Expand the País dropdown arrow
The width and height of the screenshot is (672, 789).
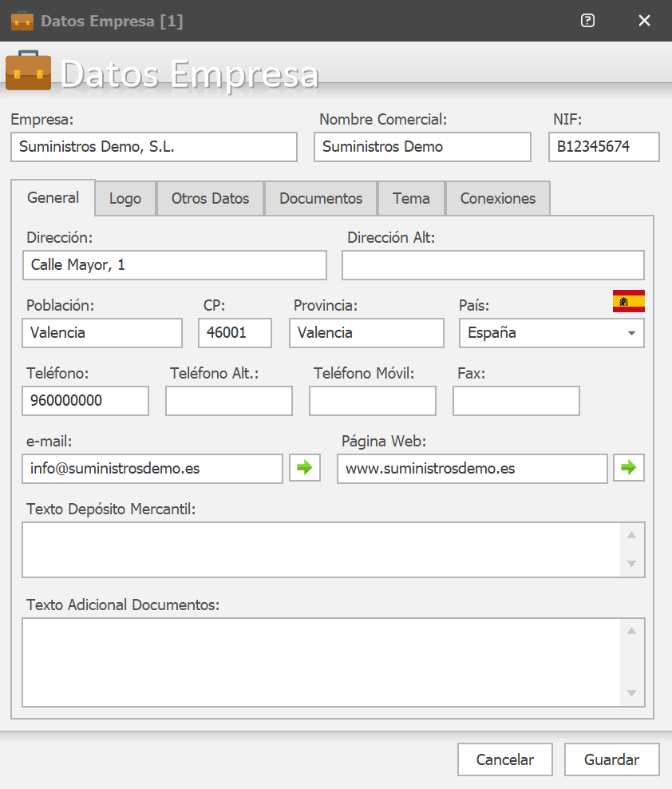(632, 333)
